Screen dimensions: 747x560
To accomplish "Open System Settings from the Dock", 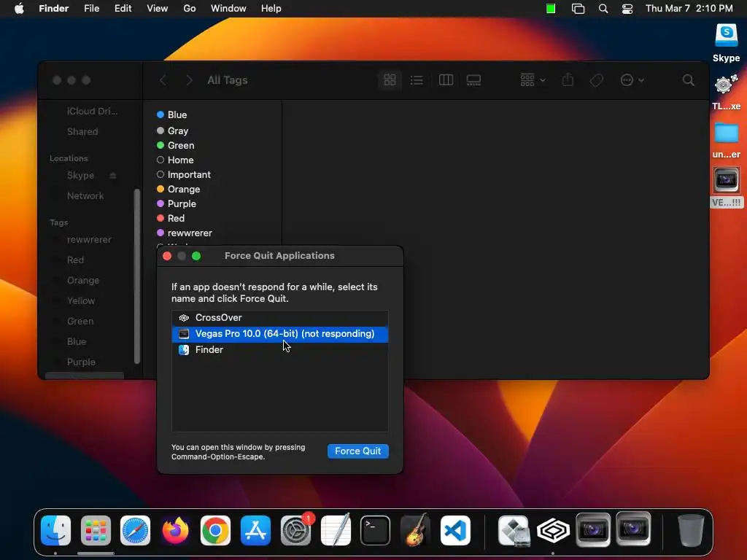I will (x=295, y=531).
